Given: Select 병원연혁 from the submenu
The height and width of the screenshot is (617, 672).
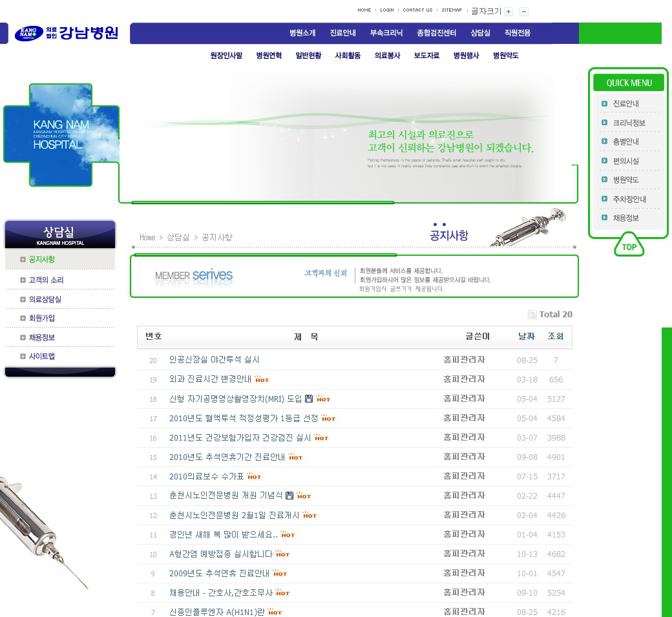Looking at the screenshot, I should click(269, 56).
